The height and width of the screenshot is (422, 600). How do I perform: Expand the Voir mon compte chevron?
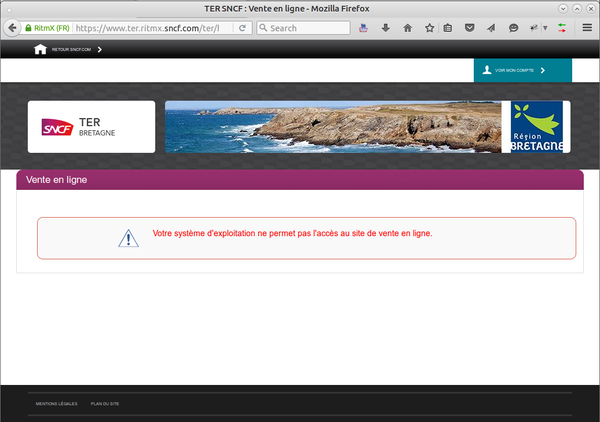[542, 71]
